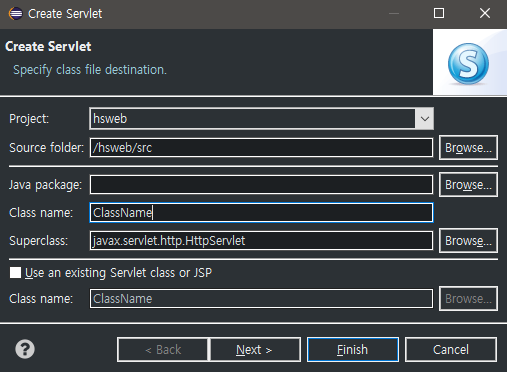
Task: Focus the Superclass field with HttpServlet
Action: 261,241
